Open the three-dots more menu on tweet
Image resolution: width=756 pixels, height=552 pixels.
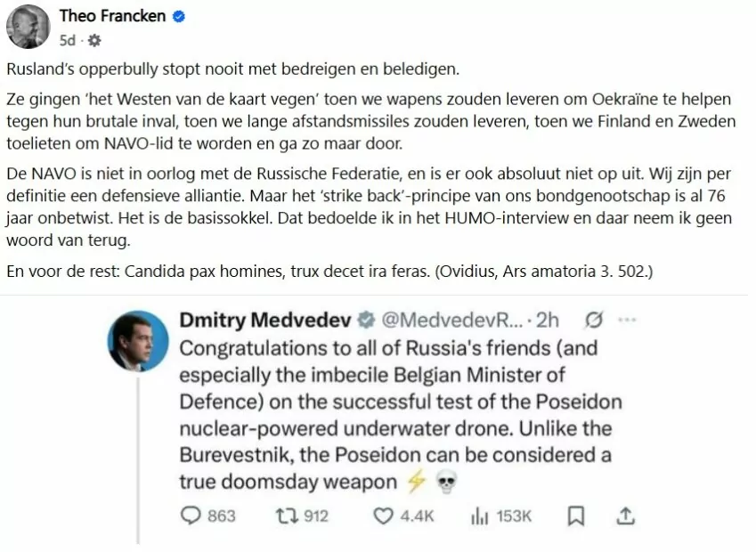628,319
